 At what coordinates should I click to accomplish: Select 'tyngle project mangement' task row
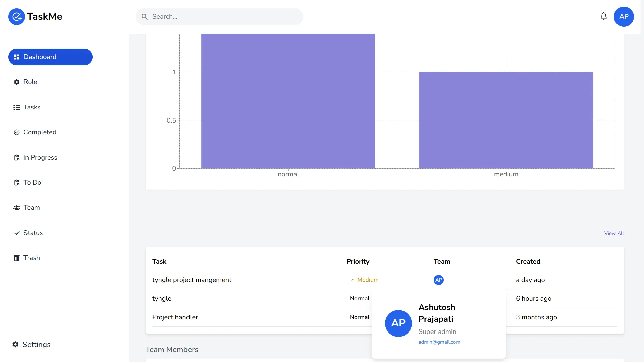384,280
